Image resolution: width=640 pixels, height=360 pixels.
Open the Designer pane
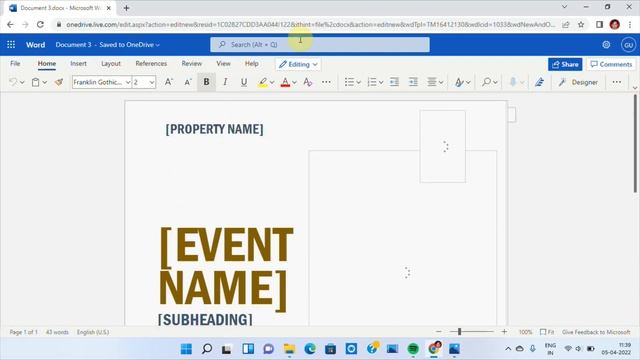tap(578, 82)
